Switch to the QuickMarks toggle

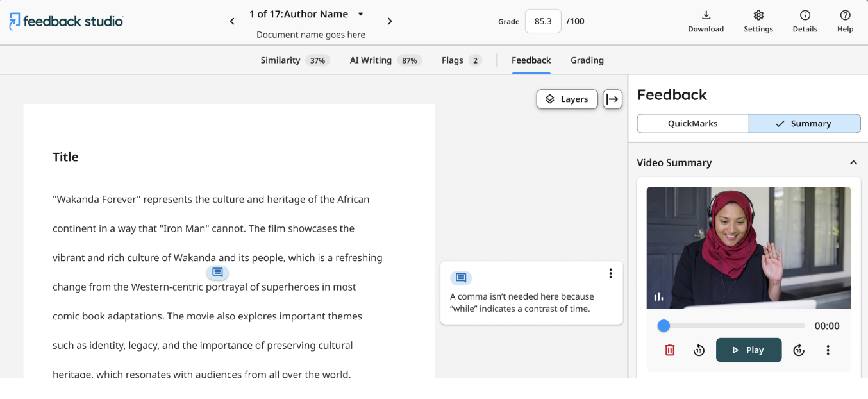pos(692,124)
